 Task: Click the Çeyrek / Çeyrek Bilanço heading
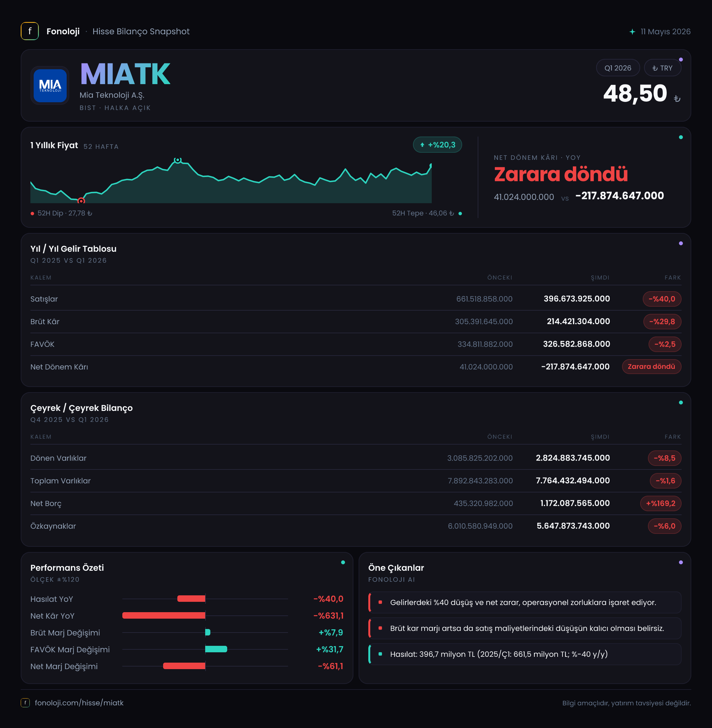coord(82,408)
